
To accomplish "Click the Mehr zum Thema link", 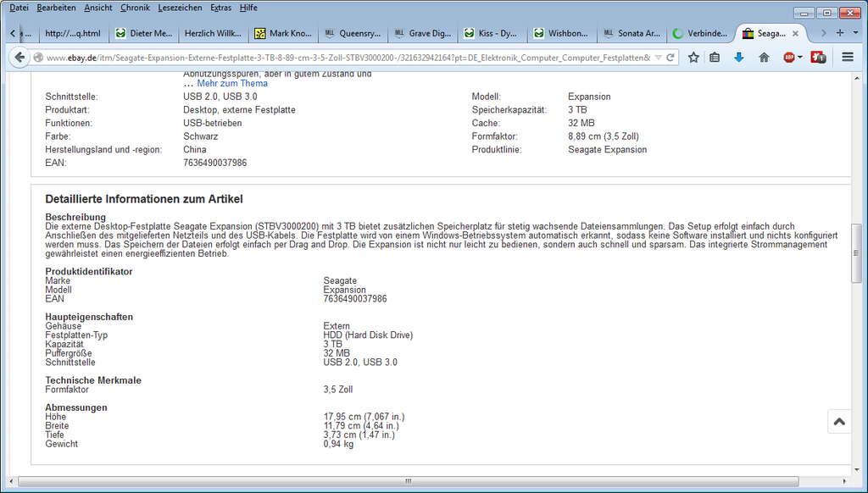I will tap(232, 84).
